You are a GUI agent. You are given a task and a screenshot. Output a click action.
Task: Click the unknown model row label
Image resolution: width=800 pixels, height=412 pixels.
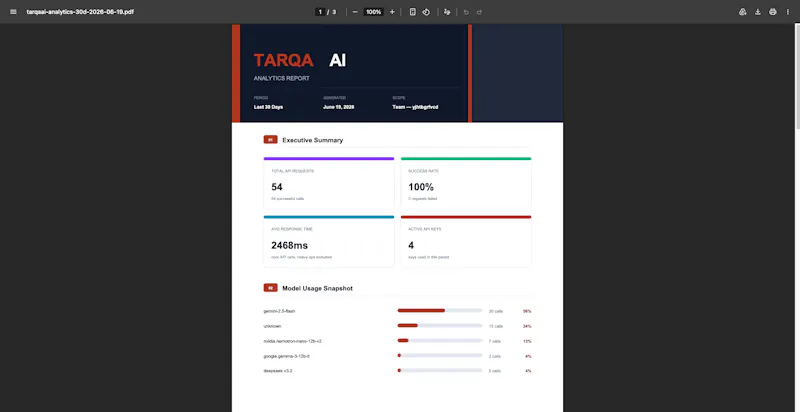click(x=272, y=326)
